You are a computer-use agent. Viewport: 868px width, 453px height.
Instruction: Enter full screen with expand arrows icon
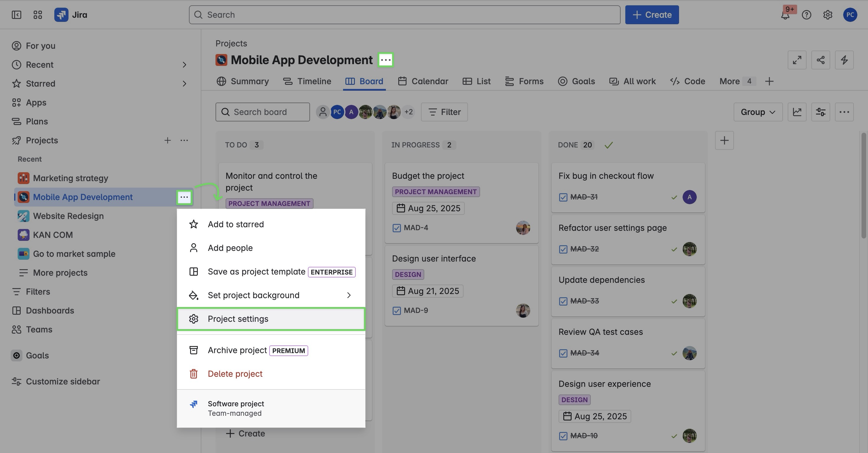tap(797, 60)
